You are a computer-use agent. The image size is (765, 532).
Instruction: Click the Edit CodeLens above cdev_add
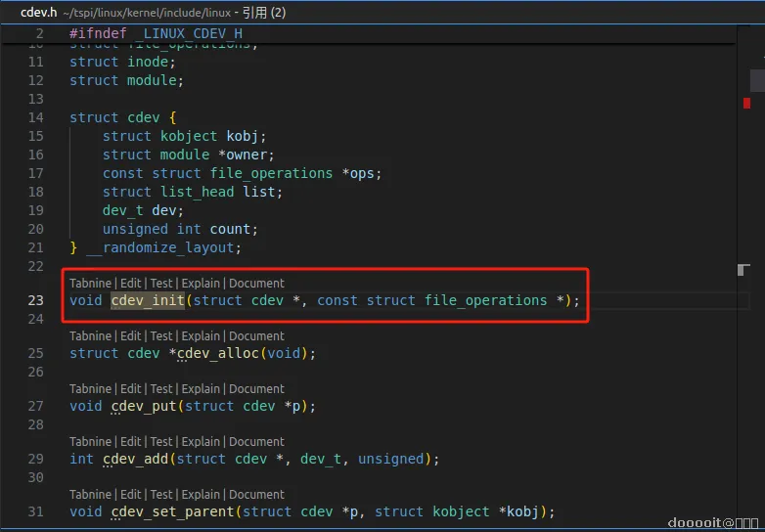131,441
